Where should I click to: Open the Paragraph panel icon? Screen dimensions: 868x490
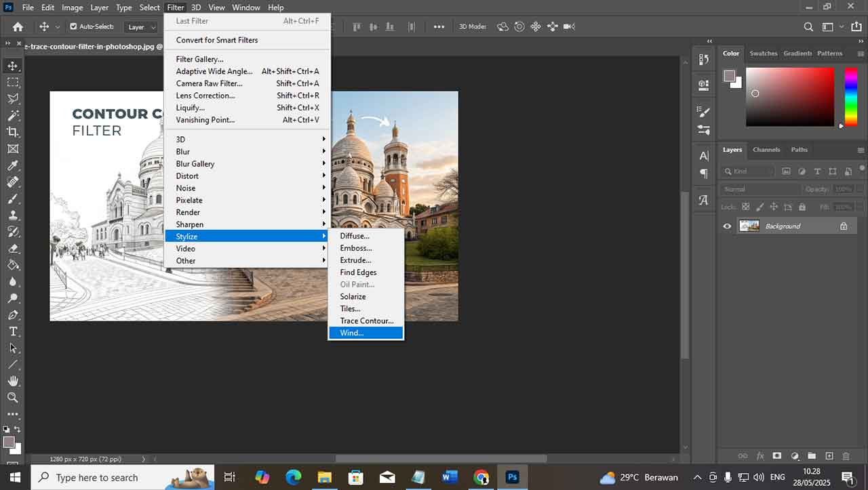[703, 173]
